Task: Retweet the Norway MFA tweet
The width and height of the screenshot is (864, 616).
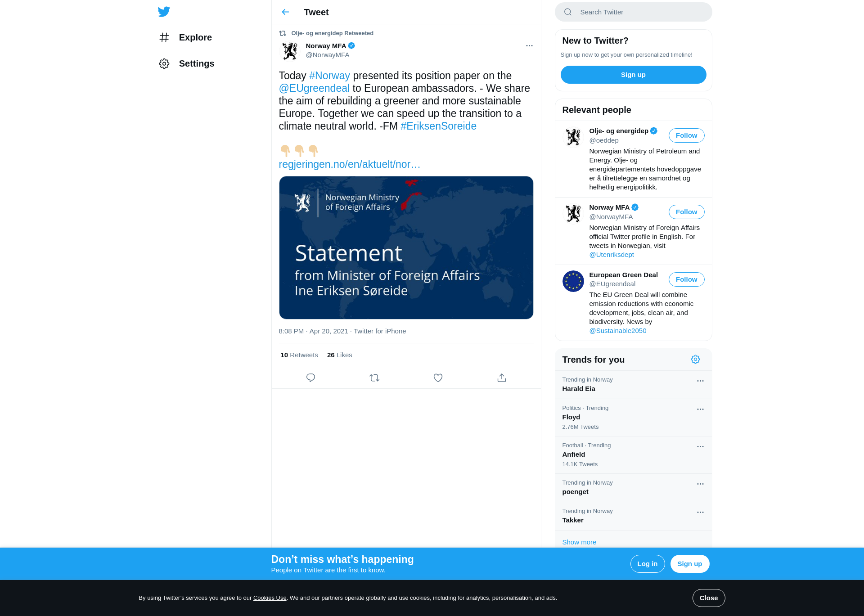Action: click(374, 378)
